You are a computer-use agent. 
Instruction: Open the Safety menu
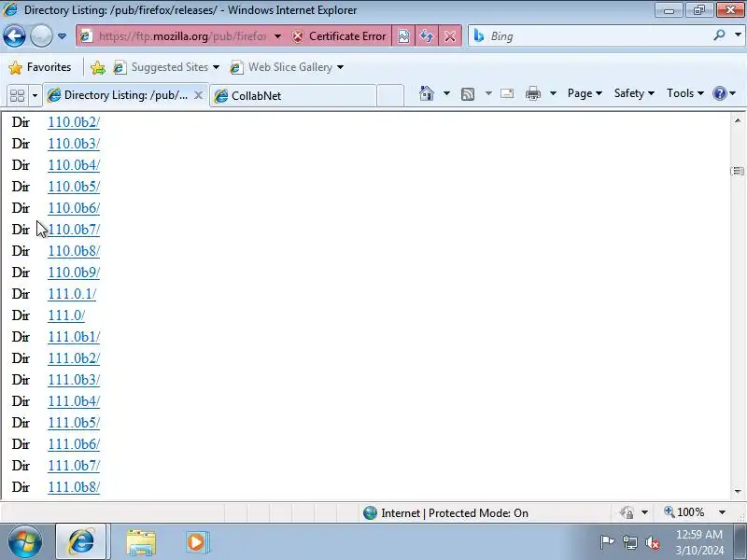click(634, 93)
